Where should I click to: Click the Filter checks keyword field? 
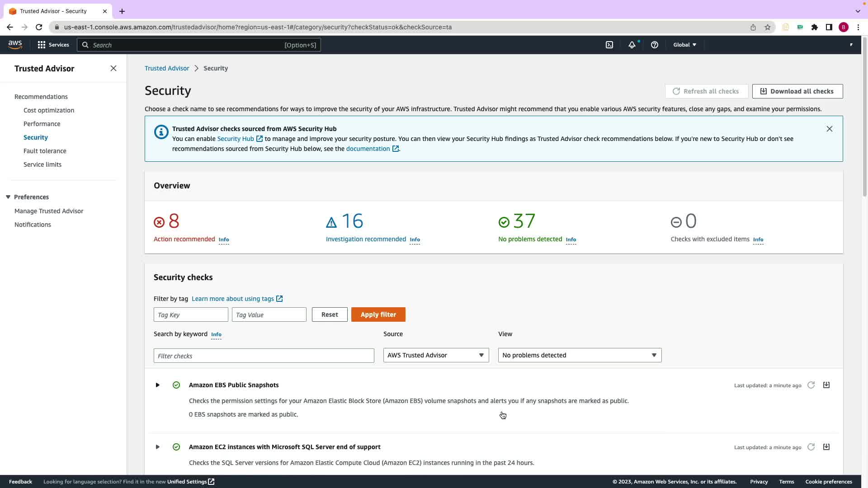pos(264,356)
